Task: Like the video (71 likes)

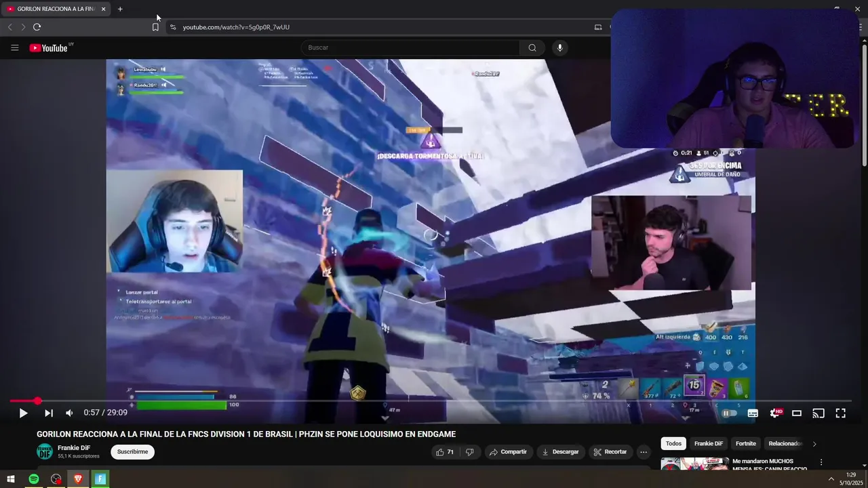Action: (x=445, y=452)
